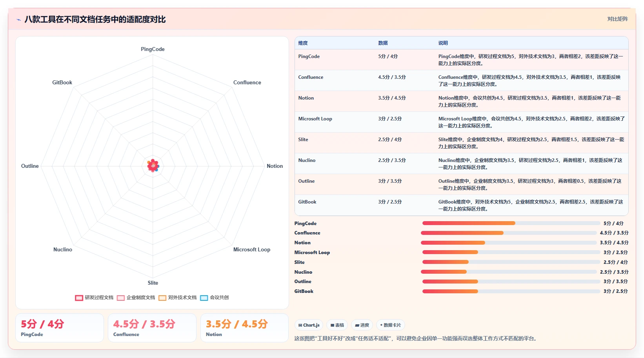Click the 2.5分 / 4分 value in the Slite table row

[390, 140]
